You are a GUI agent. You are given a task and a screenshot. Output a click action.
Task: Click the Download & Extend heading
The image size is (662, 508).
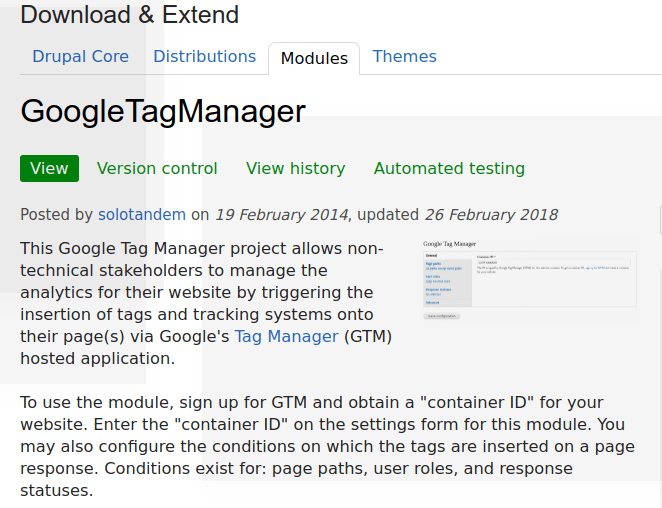pos(130,15)
